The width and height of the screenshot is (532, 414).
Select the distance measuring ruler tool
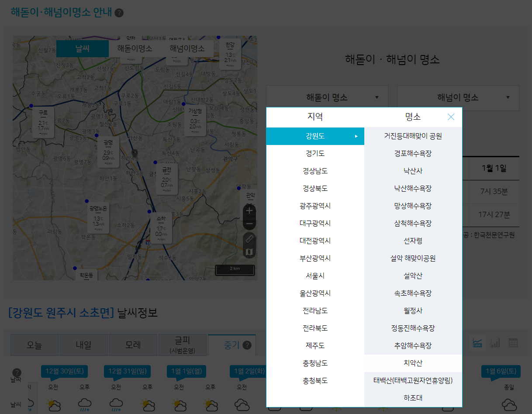click(249, 238)
